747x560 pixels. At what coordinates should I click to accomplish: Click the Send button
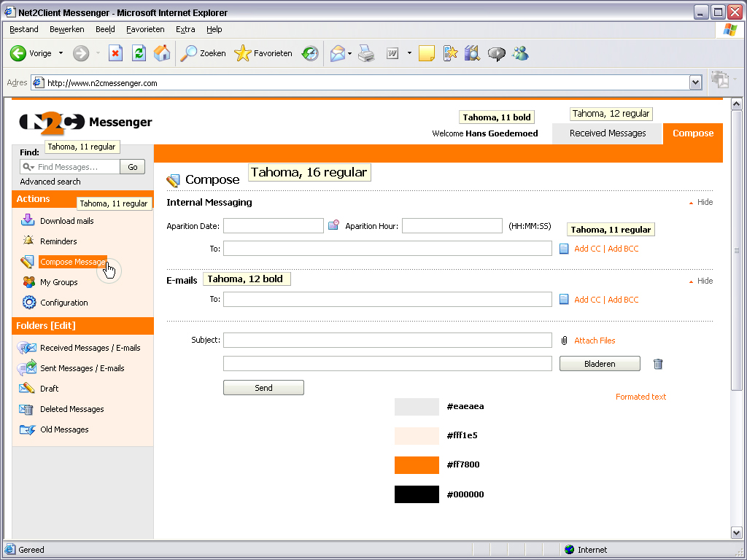coord(263,388)
